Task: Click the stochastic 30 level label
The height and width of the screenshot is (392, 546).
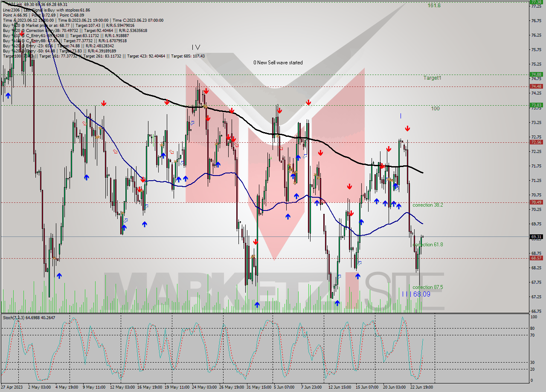Action: click(532, 362)
